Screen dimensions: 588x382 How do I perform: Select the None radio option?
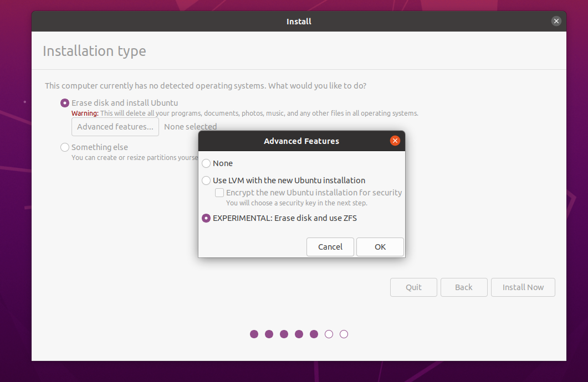(x=206, y=163)
